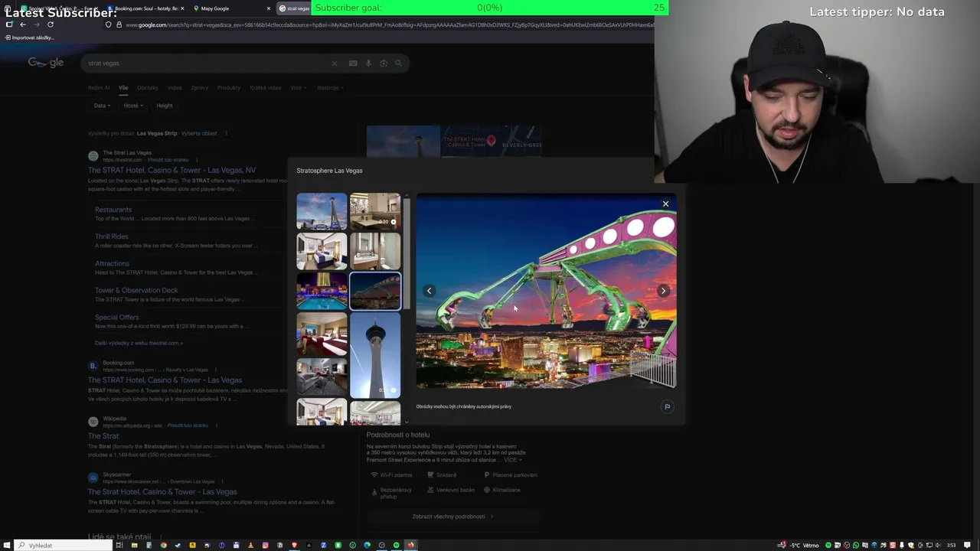Select the Zprávy search tab

[x=200, y=88]
